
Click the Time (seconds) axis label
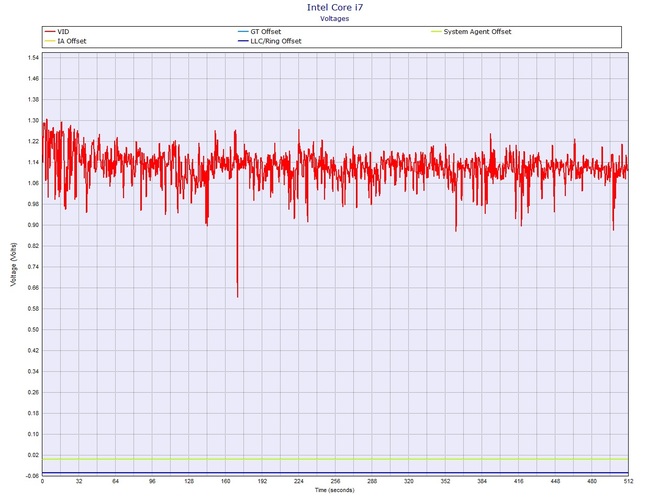point(335,490)
